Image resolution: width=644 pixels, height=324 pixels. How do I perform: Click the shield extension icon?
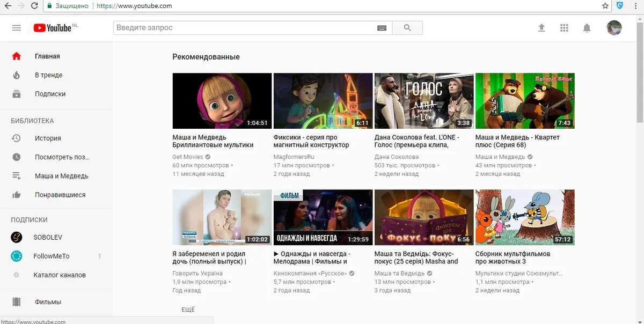click(x=620, y=6)
